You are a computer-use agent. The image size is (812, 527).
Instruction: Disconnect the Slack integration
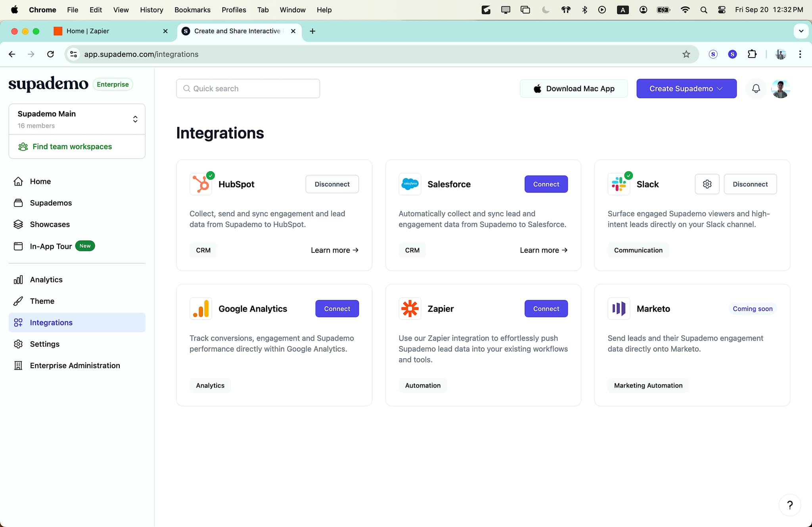pos(750,184)
